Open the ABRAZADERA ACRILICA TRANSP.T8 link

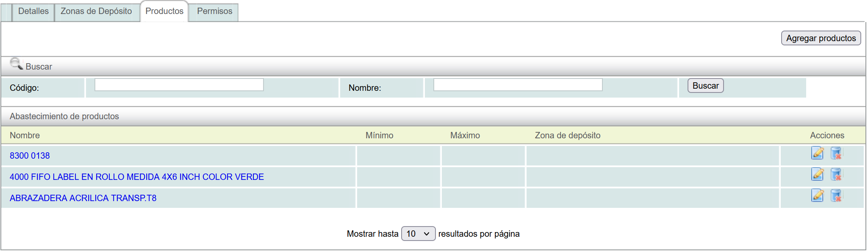(x=83, y=198)
